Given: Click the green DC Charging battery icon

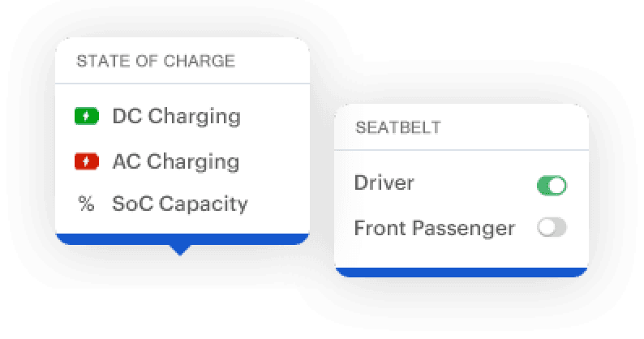Looking at the screenshot, I should click(86, 117).
